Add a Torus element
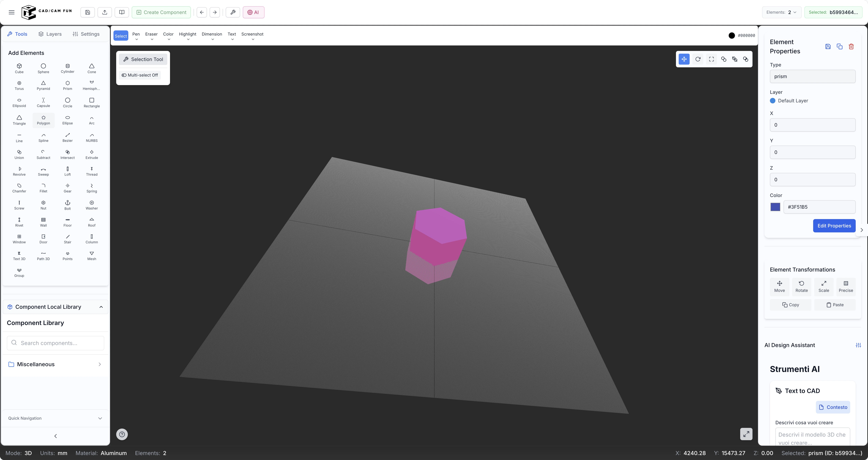The width and height of the screenshot is (868, 460). (x=19, y=86)
